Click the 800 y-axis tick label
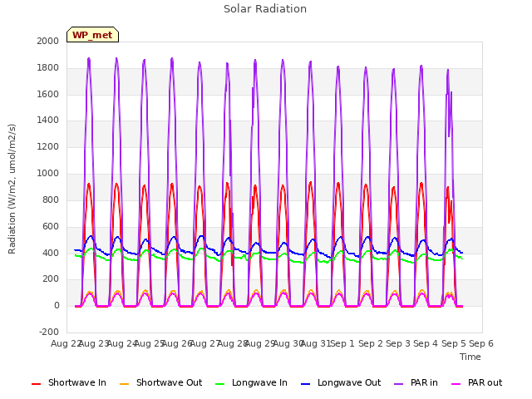The image size is (532, 399). coord(51,199)
